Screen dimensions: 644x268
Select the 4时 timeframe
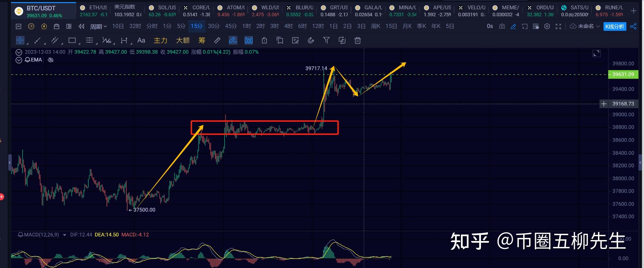(288, 26)
